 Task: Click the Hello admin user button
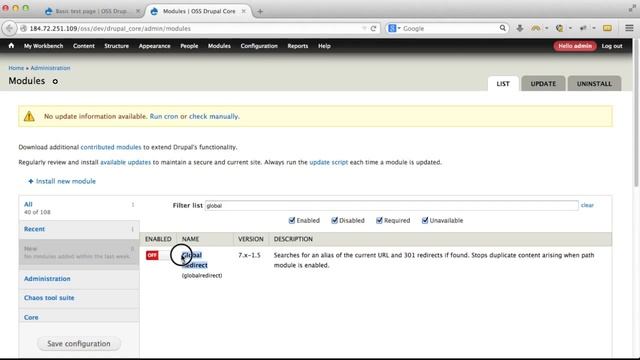tap(575, 46)
